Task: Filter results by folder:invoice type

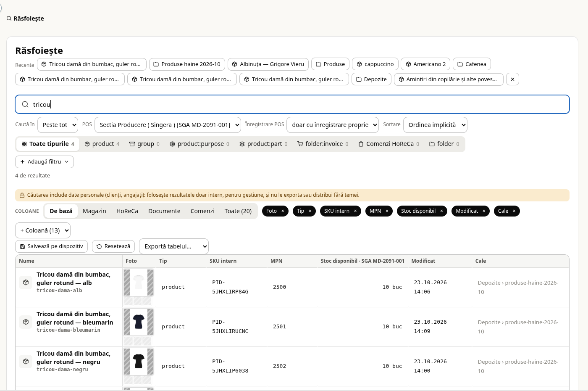Action: click(323, 144)
